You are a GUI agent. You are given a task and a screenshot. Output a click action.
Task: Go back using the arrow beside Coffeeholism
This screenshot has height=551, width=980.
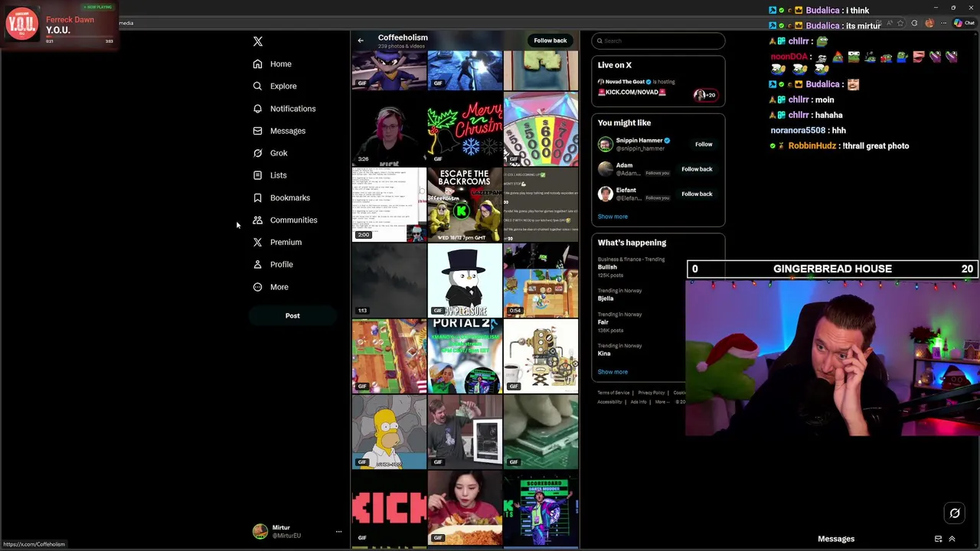(361, 41)
